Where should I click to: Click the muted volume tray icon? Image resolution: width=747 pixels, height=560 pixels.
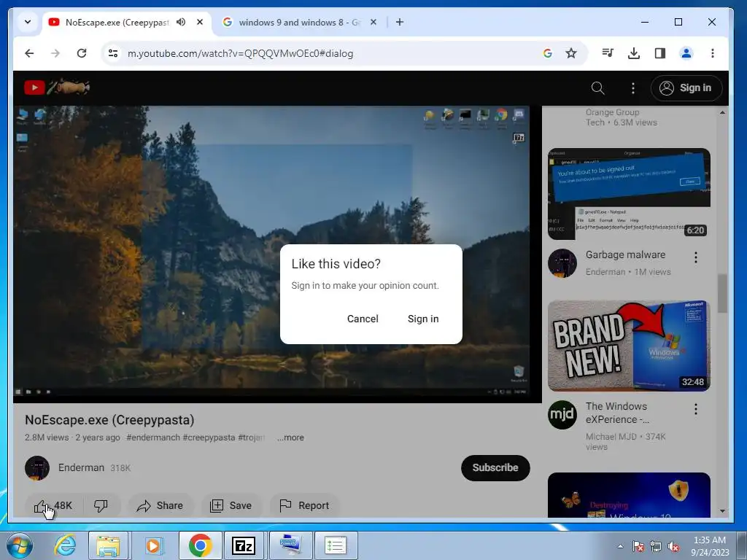coord(673,546)
